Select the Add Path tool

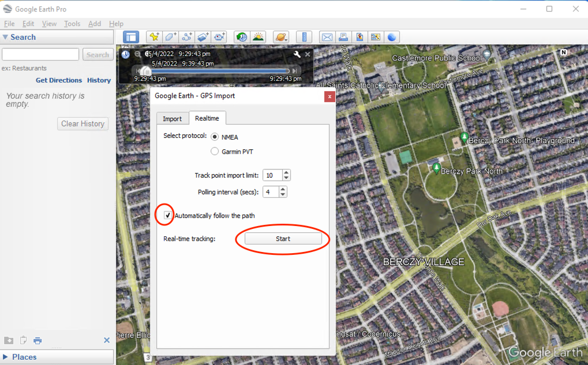click(x=186, y=37)
